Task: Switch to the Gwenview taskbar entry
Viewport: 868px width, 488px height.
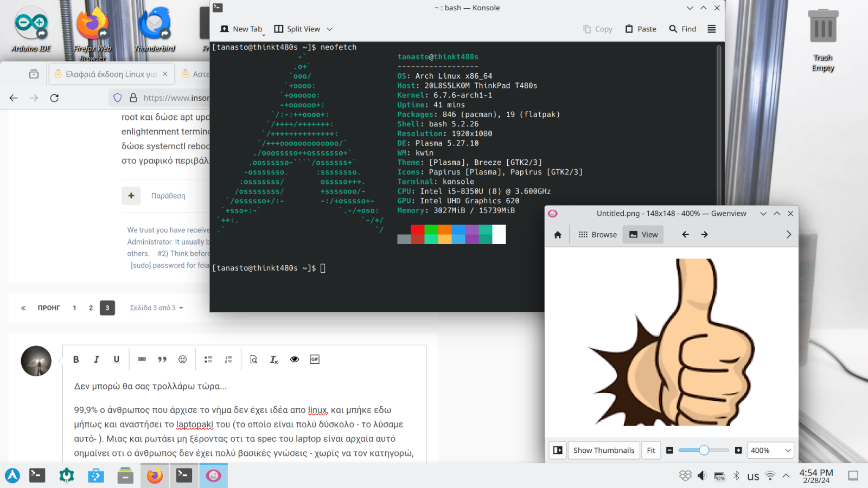Action: (213, 476)
